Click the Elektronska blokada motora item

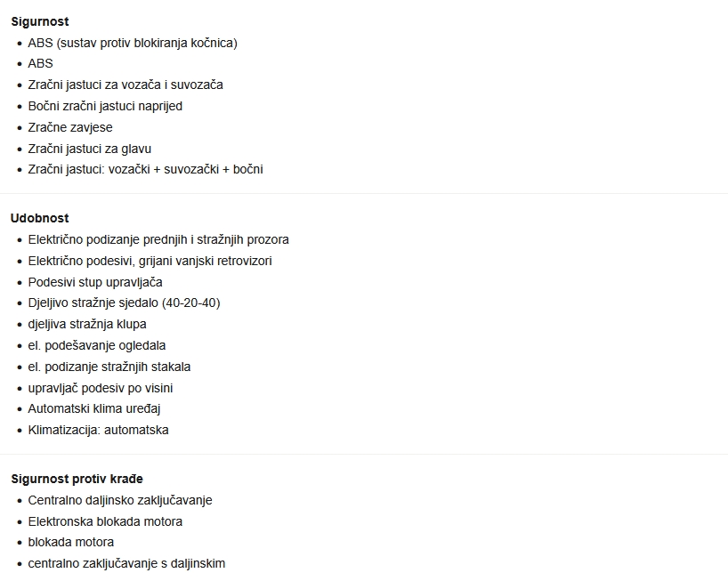point(105,521)
